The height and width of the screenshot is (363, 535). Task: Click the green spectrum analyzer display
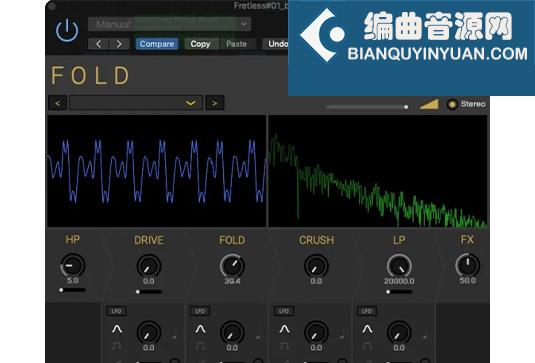[x=378, y=171]
